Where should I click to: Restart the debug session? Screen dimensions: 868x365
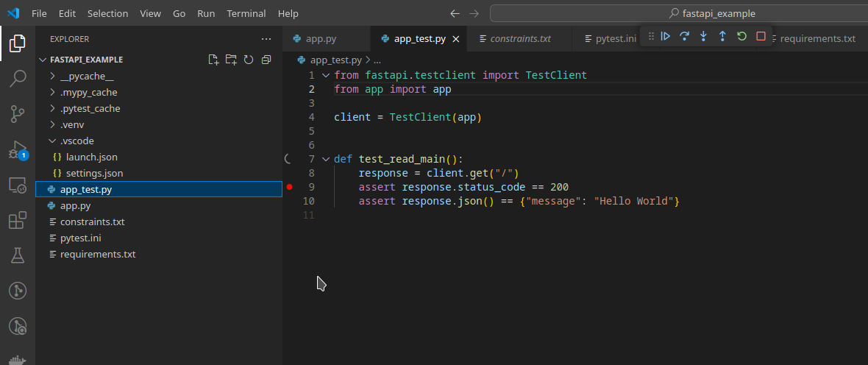[x=741, y=36]
